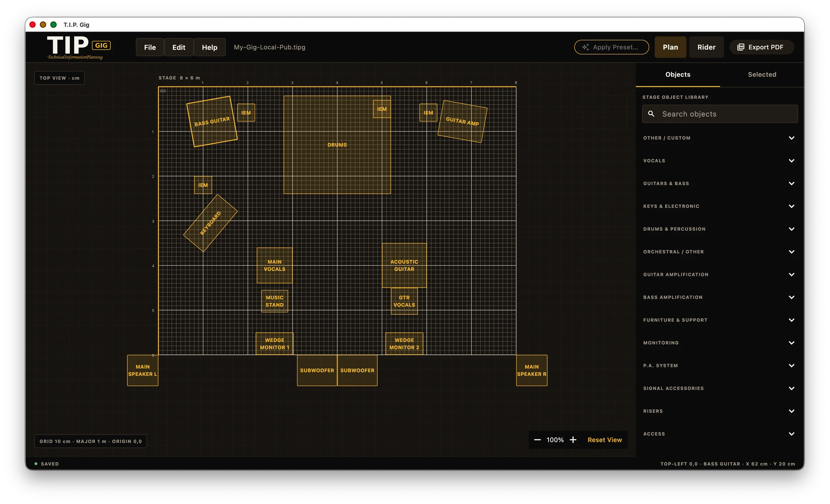Click the 100% zoom level value
Viewport: 830px width, 504px height.
click(x=555, y=440)
